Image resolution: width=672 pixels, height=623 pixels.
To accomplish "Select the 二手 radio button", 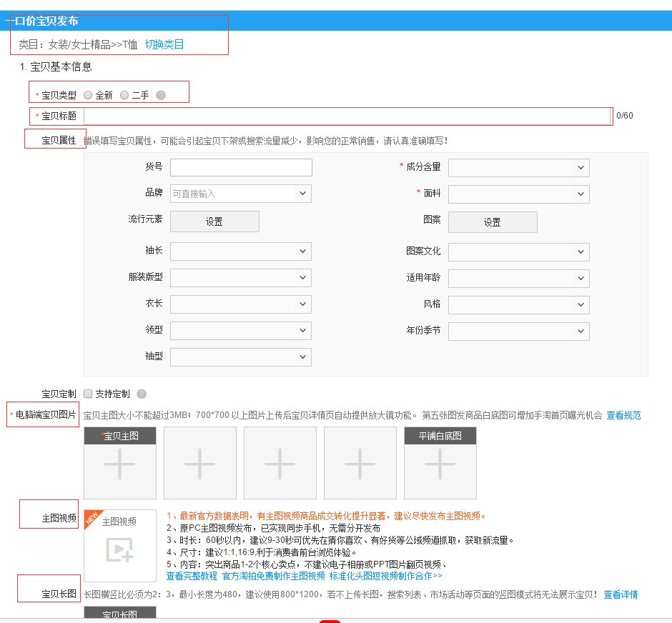I will click(124, 95).
